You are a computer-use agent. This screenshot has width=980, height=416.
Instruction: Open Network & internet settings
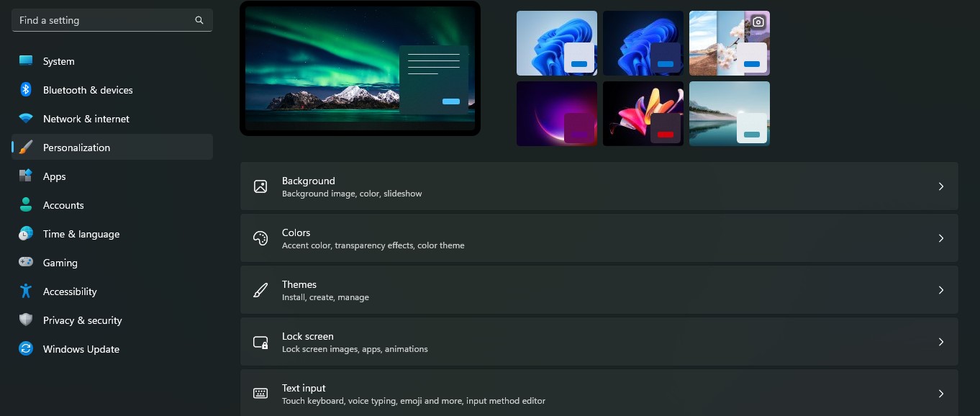(26, 119)
